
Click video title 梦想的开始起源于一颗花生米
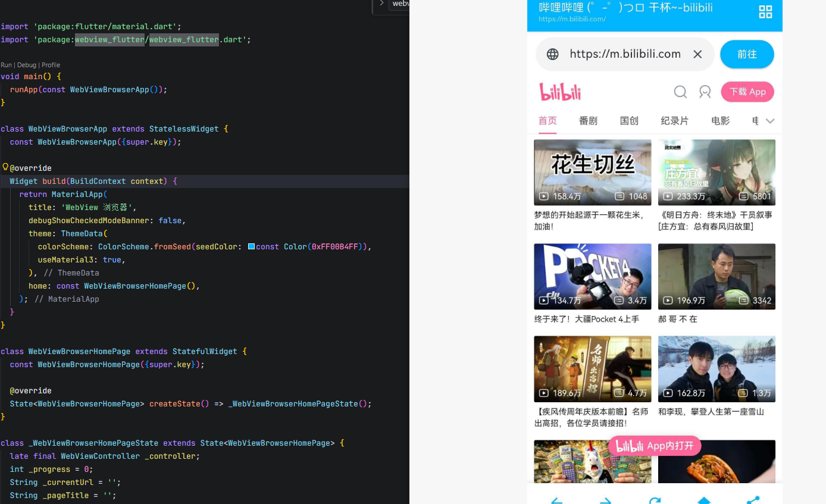click(x=590, y=221)
